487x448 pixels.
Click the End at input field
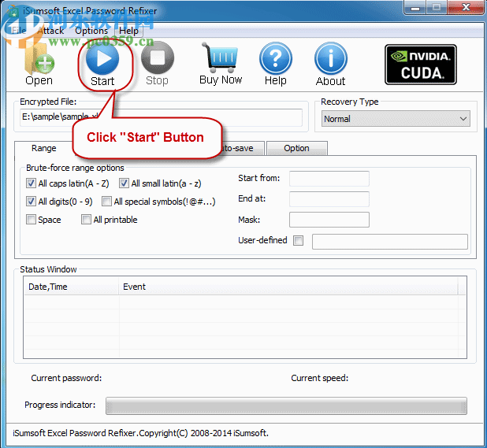tap(329, 199)
